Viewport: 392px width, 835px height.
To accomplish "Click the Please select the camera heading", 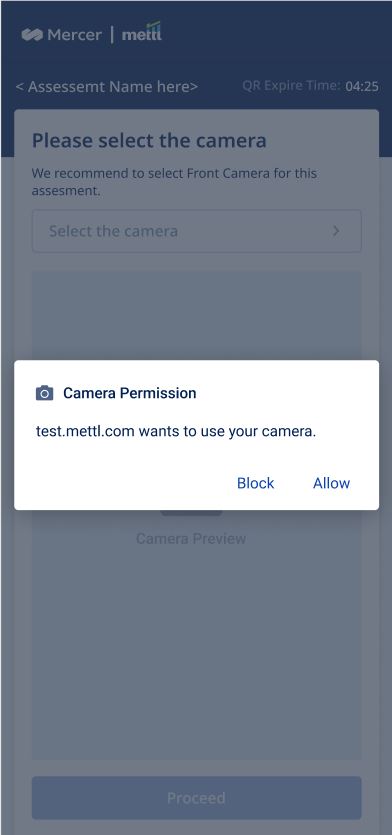I will pos(149,141).
